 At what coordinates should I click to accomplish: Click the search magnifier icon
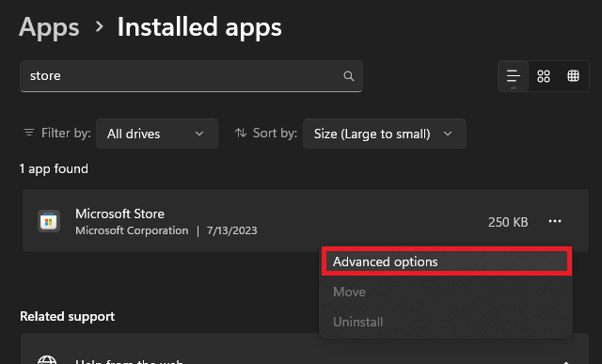point(348,76)
